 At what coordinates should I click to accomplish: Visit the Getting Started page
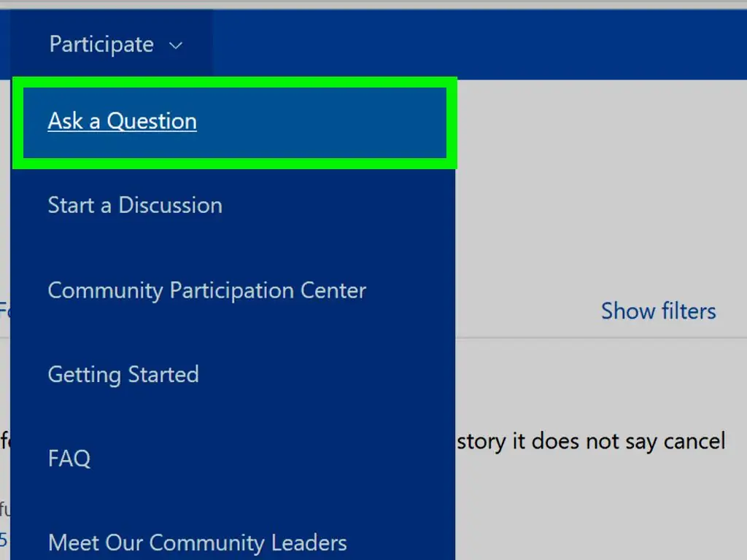point(123,374)
